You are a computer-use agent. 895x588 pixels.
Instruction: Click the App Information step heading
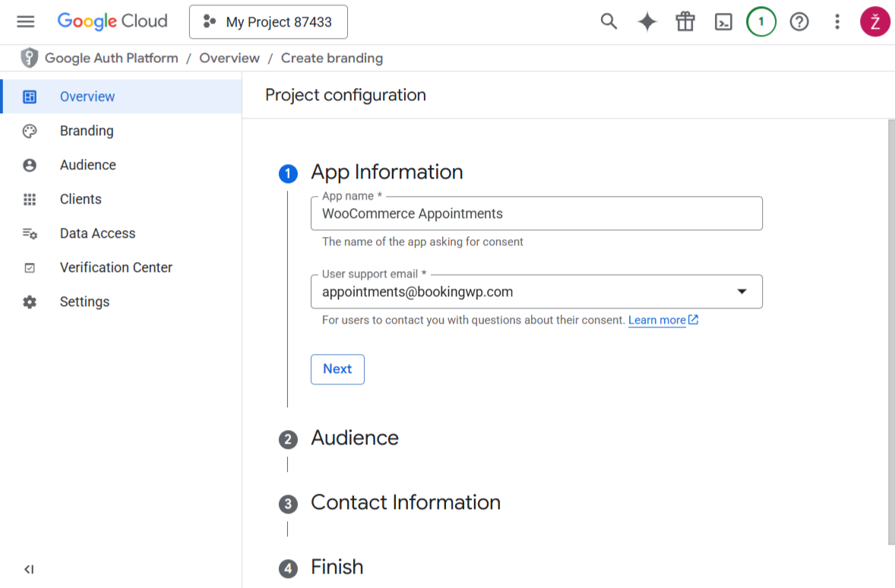coord(387,172)
